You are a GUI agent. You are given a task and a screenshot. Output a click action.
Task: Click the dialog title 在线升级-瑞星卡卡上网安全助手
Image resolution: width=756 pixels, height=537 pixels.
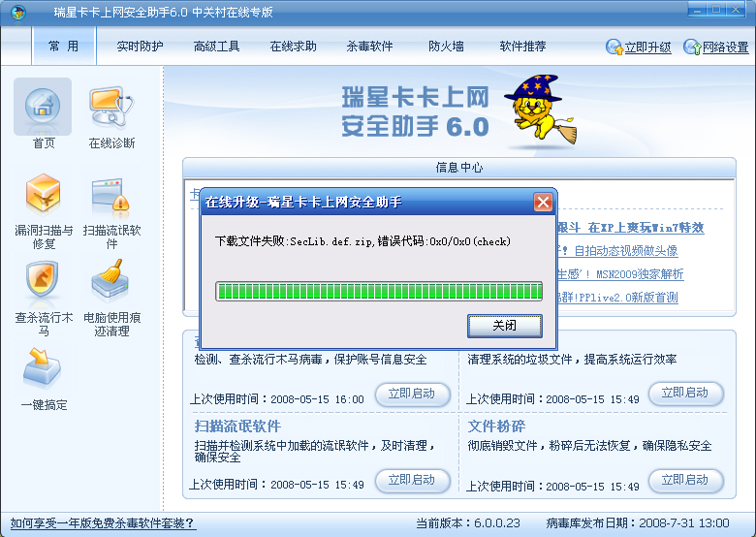303,202
